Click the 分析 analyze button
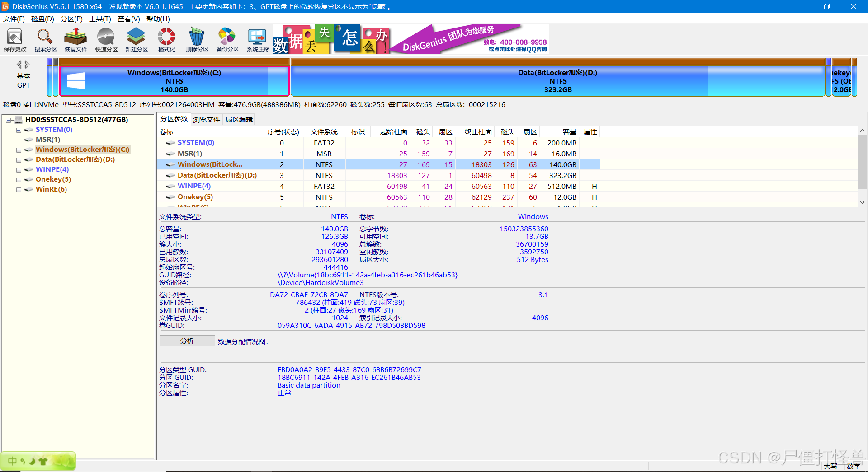The height and width of the screenshot is (472, 868). coord(187,341)
